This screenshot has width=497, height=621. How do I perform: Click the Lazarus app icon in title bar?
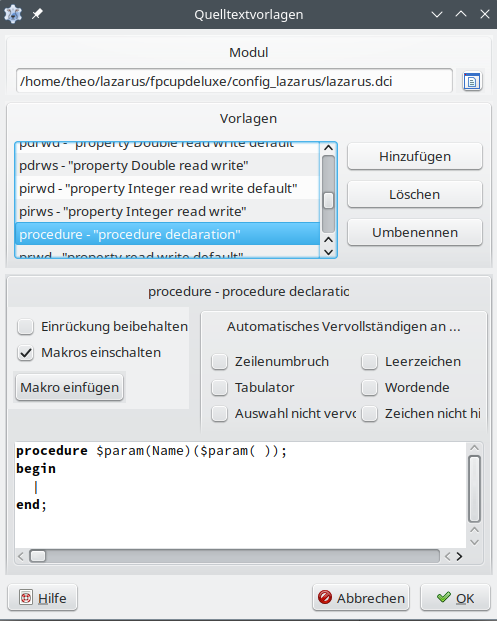point(13,14)
